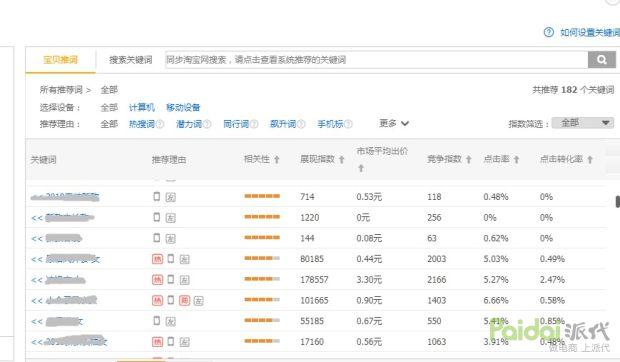This screenshot has width=620, height=362.
Task: Click the keyword search input field
Action: (377, 60)
